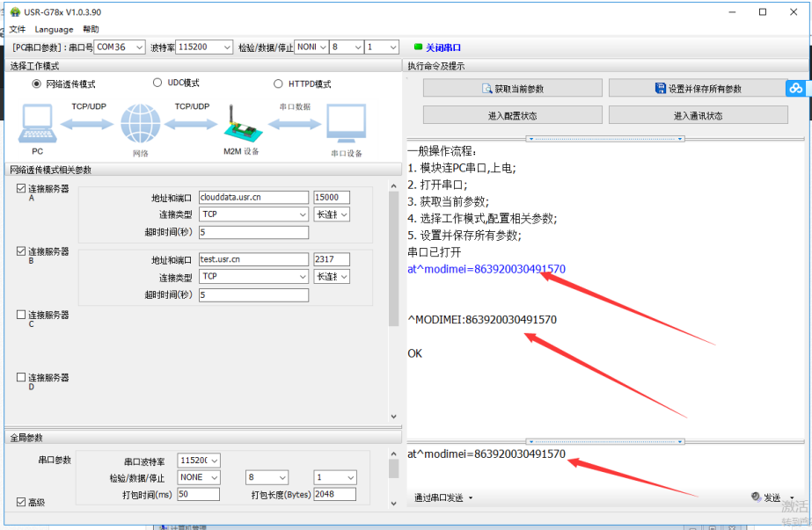Click the green serial port status indicator
812x530 pixels.
418,47
